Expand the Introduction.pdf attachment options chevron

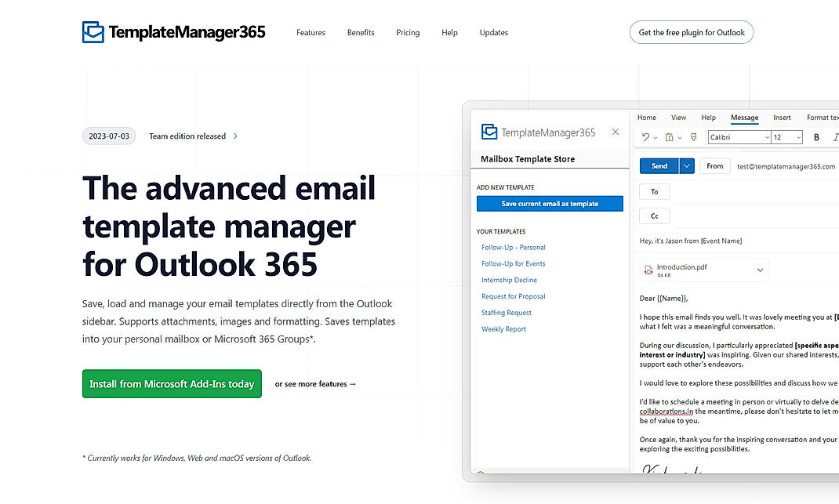click(x=760, y=270)
